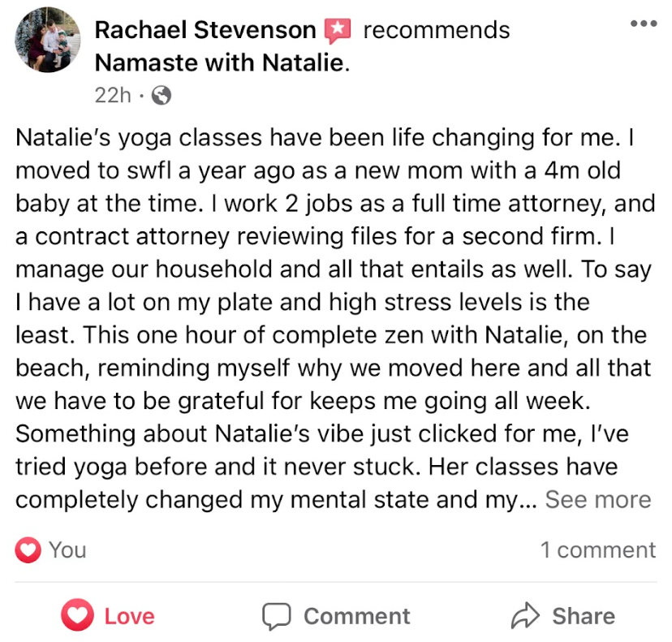Viewport: 672px width, 642px height.
Task: Click the red recommendation star badge
Action: [338, 31]
